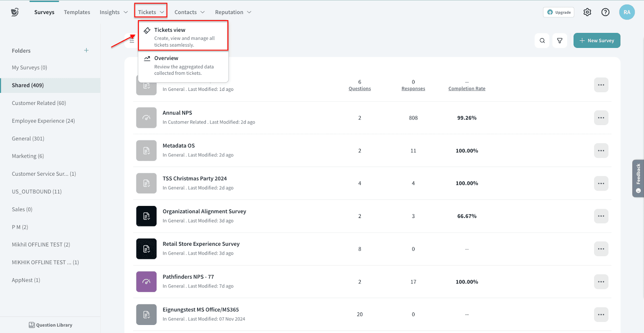The height and width of the screenshot is (333, 644).
Task: Click the search magnifier icon
Action: pos(542,41)
